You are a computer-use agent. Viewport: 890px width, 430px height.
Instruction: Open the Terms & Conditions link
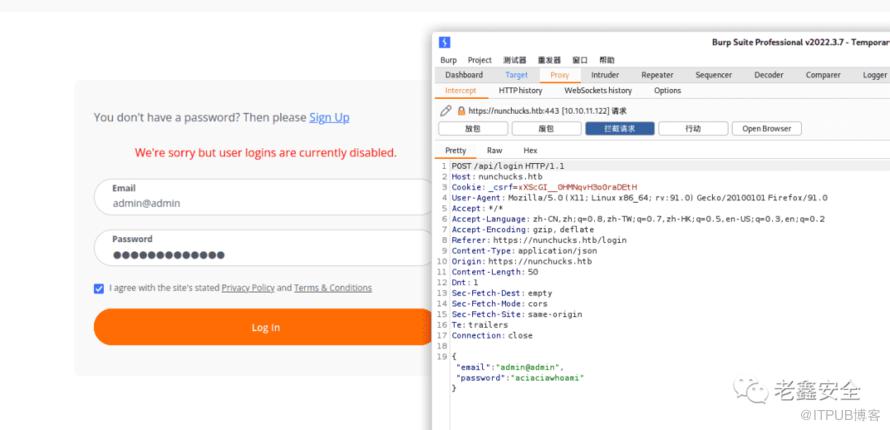coord(332,288)
